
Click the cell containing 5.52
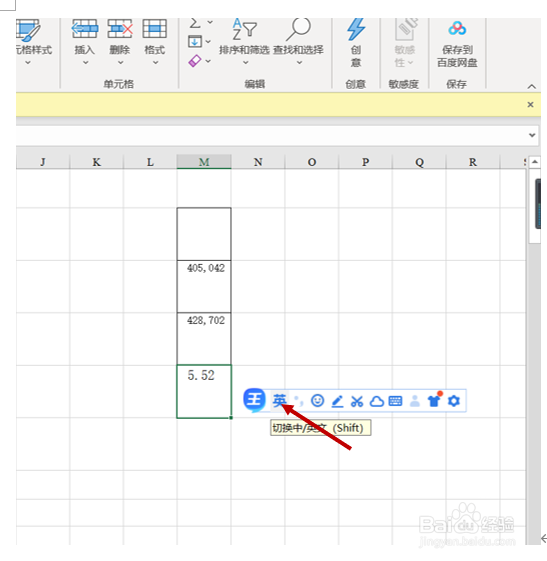pos(204,391)
